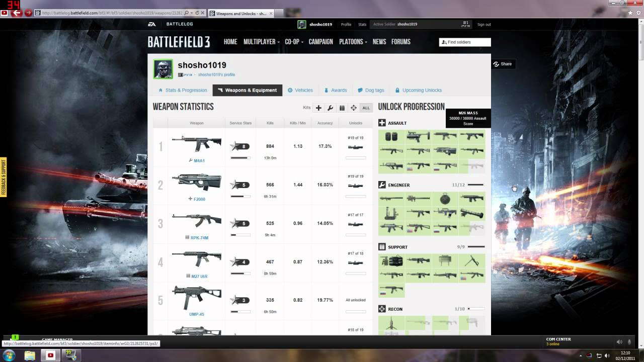
Task: Click the Share button
Action: click(x=502, y=64)
